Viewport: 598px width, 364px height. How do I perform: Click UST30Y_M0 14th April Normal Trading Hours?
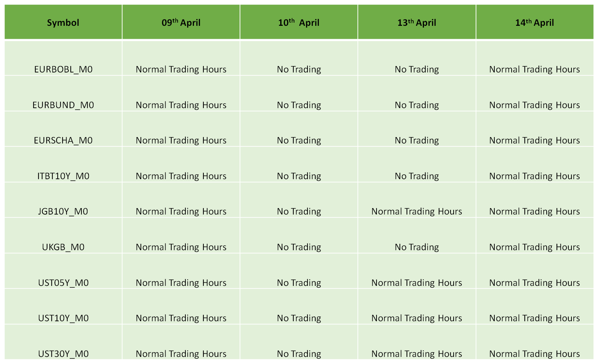(535, 342)
